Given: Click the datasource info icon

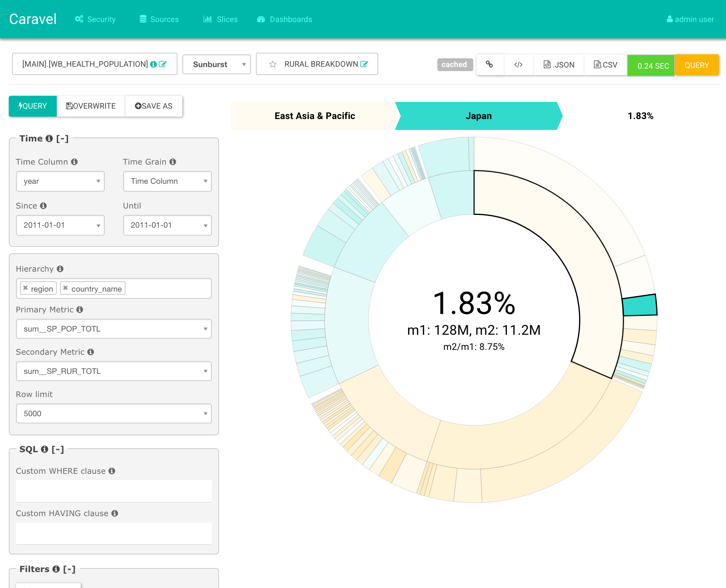Looking at the screenshot, I should point(154,64).
